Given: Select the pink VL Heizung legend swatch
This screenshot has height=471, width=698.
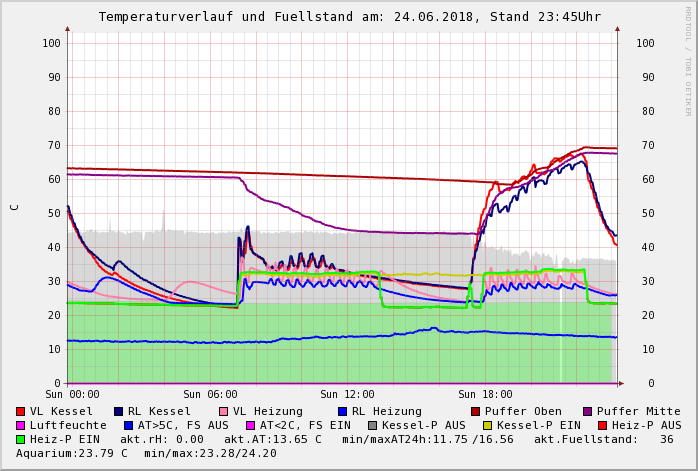Looking at the screenshot, I should point(223,411).
